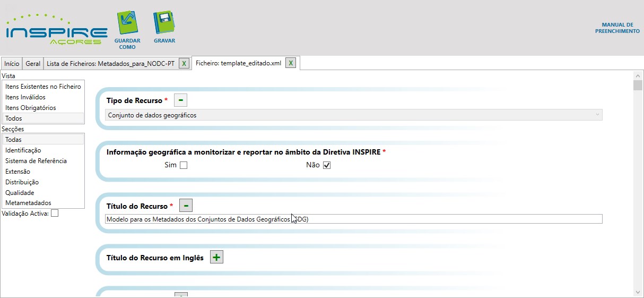Screen dimensions: 644x298
Task: Click the Título do Recurso text field
Action: pos(353,219)
